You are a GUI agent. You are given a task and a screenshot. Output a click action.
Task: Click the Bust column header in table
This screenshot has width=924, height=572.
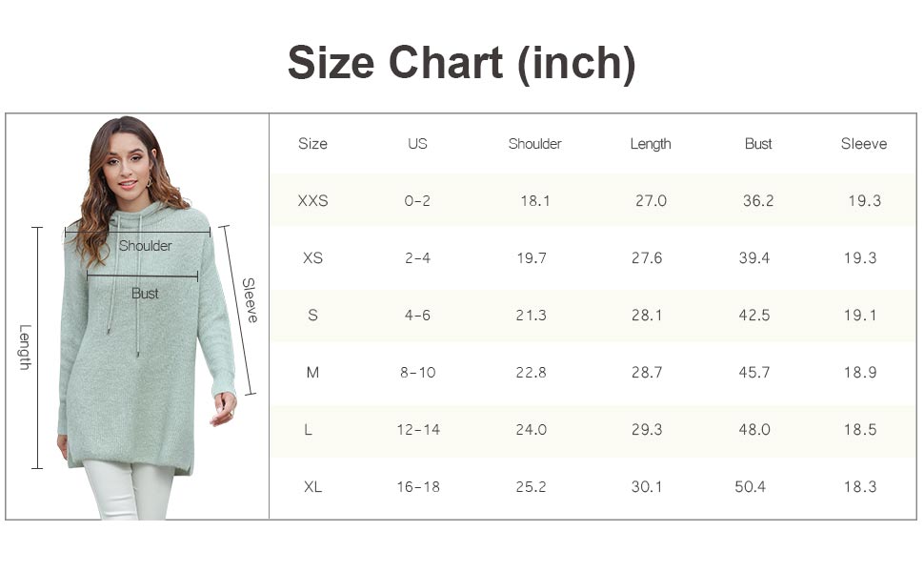pos(758,144)
